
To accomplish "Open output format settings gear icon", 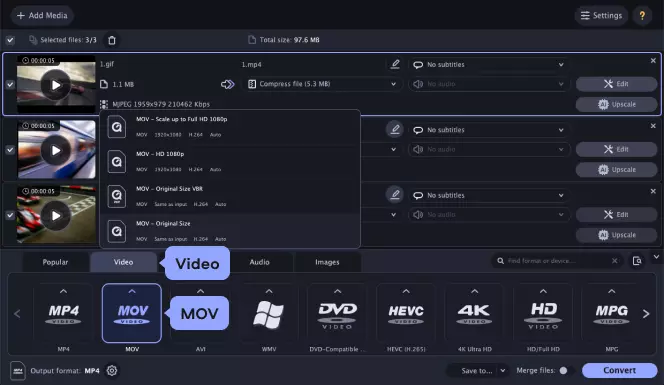I will tap(112, 371).
